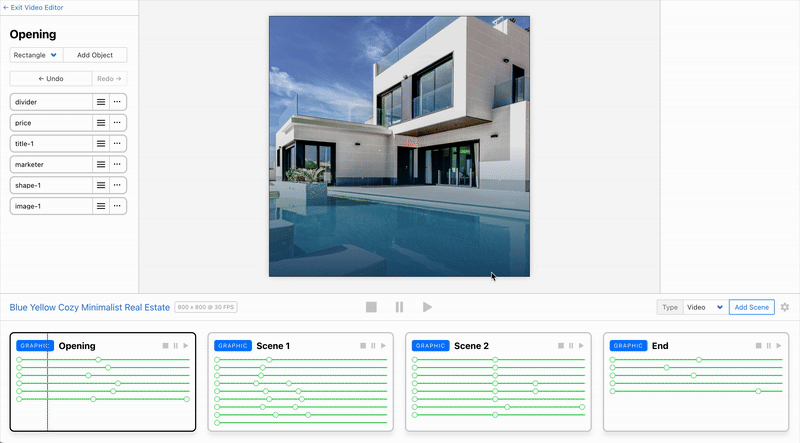Screen dimensions: 800x443
Task: Click the Add Object button
Action: coord(95,55)
